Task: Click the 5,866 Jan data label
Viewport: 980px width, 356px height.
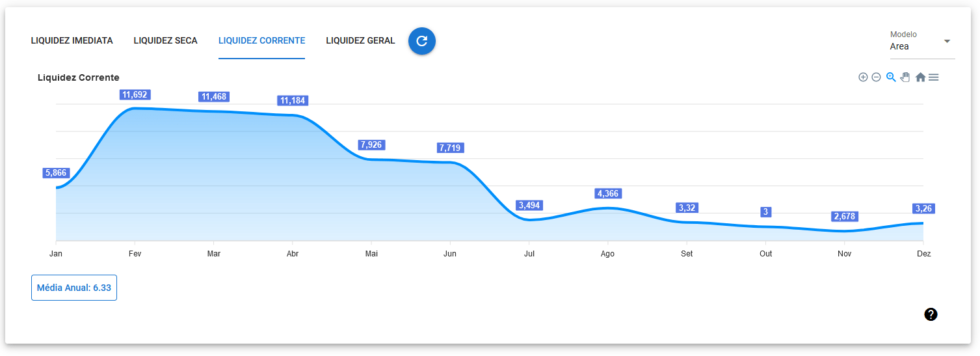Action: pyautogui.click(x=56, y=173)
